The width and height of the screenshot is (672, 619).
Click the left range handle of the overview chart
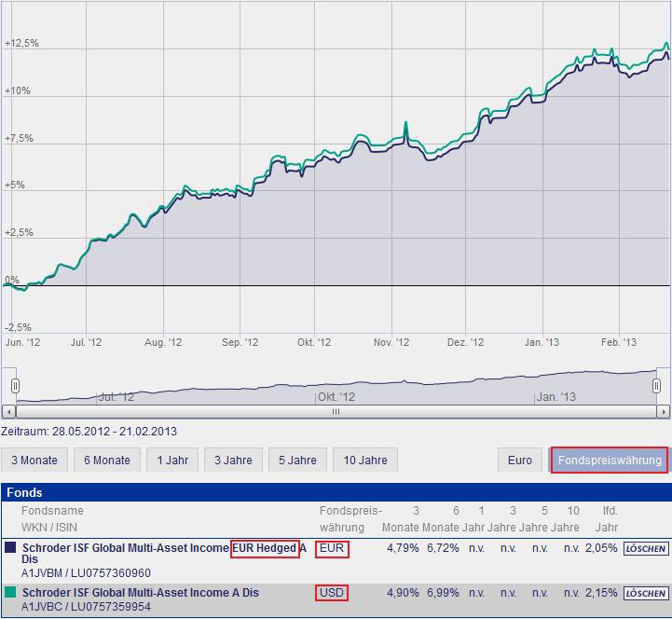pos(15,385)
